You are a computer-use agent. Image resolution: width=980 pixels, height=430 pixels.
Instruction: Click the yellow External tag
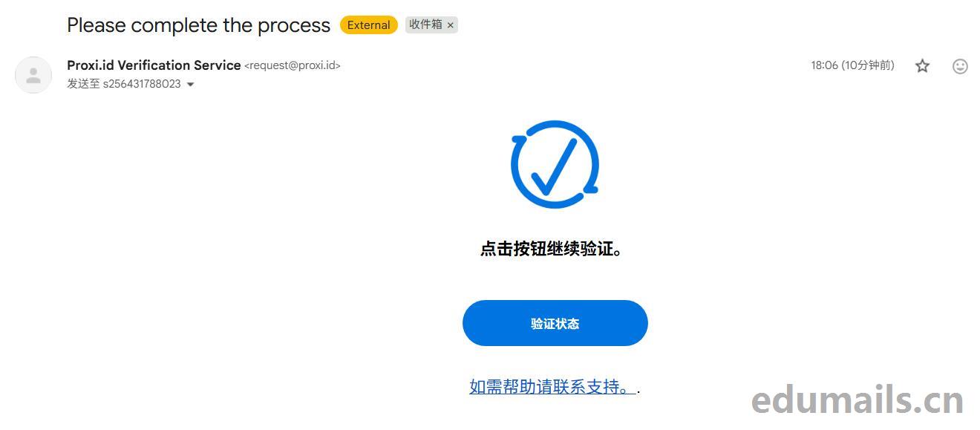[x=369, y=25]
